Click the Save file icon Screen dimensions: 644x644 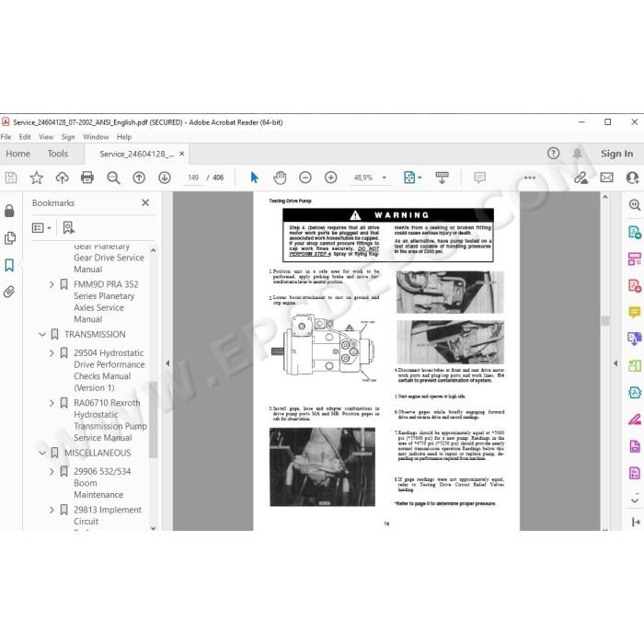pyautogui.click(x=11, y=178)
